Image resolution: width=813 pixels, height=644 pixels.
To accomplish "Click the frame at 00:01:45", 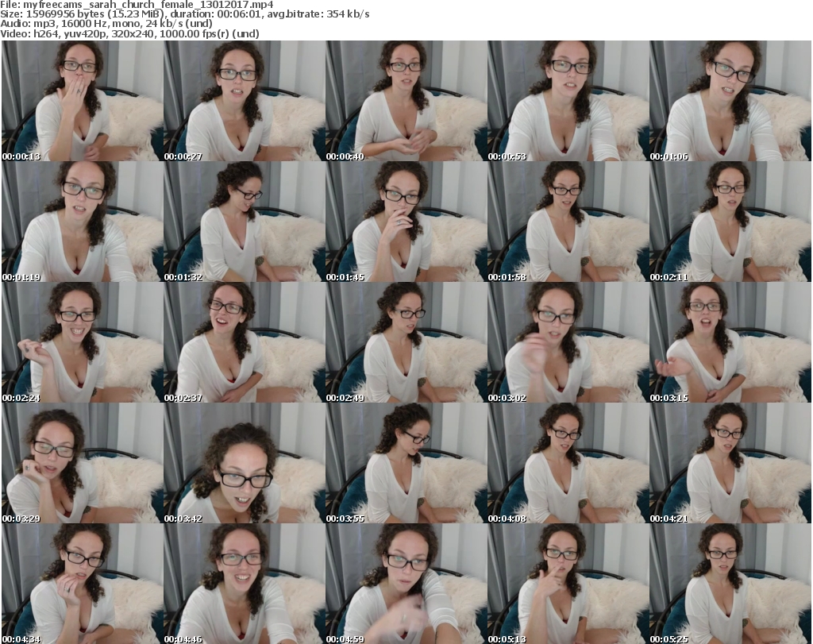I will pyautogui.click(x=406, y=222).
